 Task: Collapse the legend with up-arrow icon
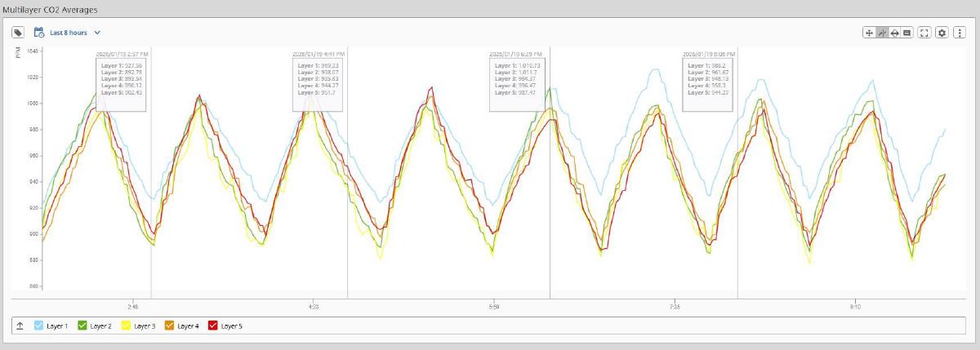pyautogui.click(x=20, y=326)
